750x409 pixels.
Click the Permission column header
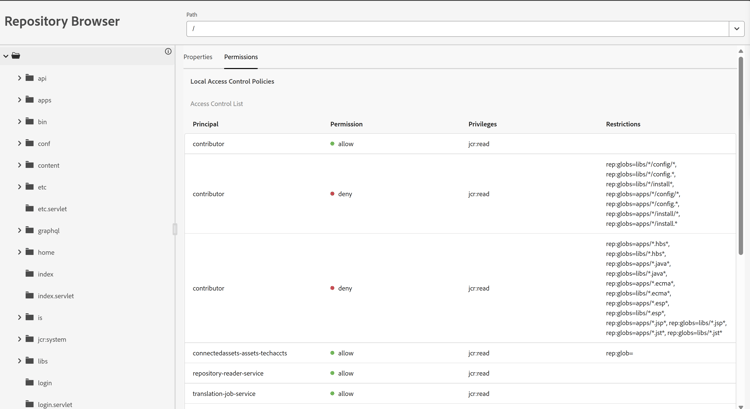[347, 124]
